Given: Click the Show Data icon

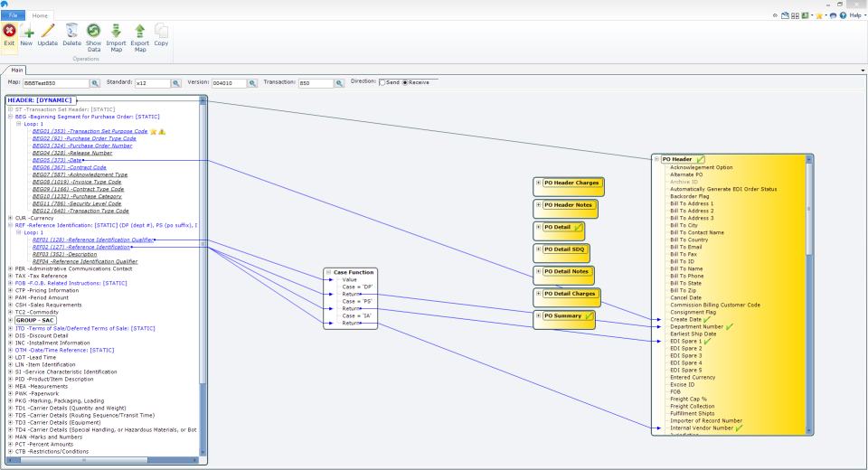Looking at the screenshot, I should pyautogui.click(x=93, y=31).
